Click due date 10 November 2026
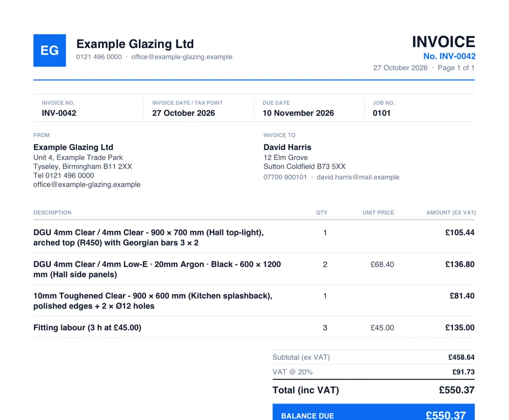Viewport: 509px width, 420px height. 298,113
